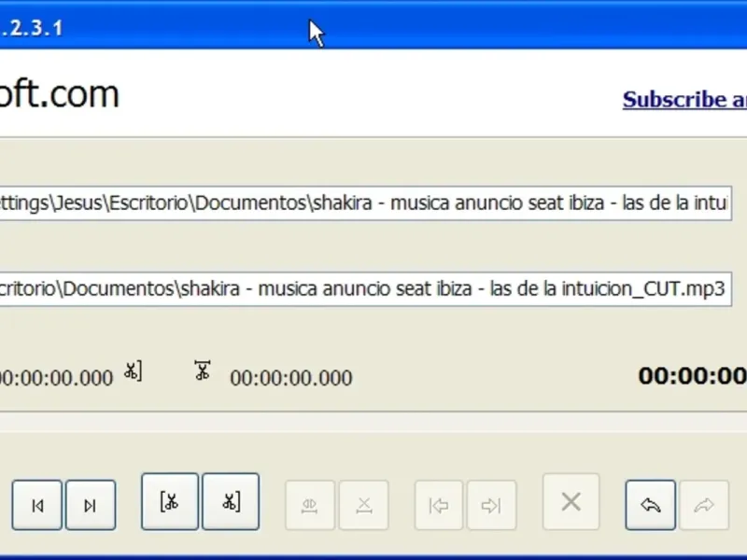Select the leftmost 00:00:00.000 timestamp
Screen dimensions: 747x560
coord(56,378)
